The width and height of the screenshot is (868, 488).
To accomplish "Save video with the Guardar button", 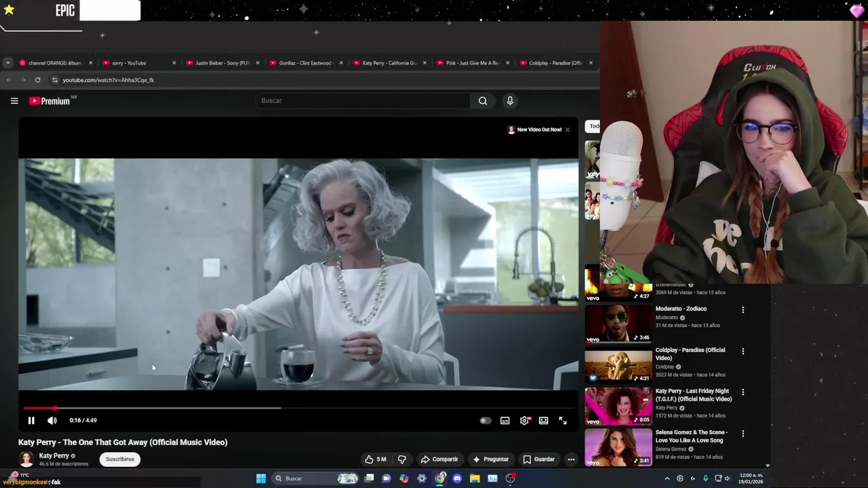I will point(538,460).
